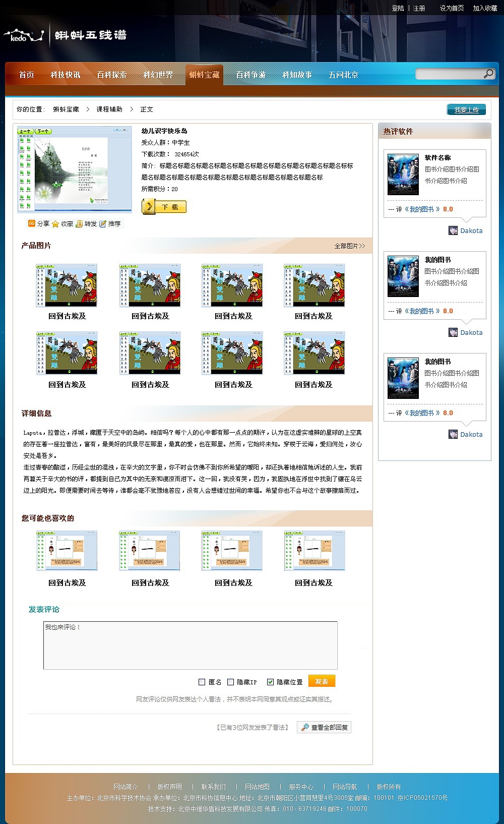Click the Dakota username beneath the 软件名称 review
504x824 pixels.
tap(471, 230)
